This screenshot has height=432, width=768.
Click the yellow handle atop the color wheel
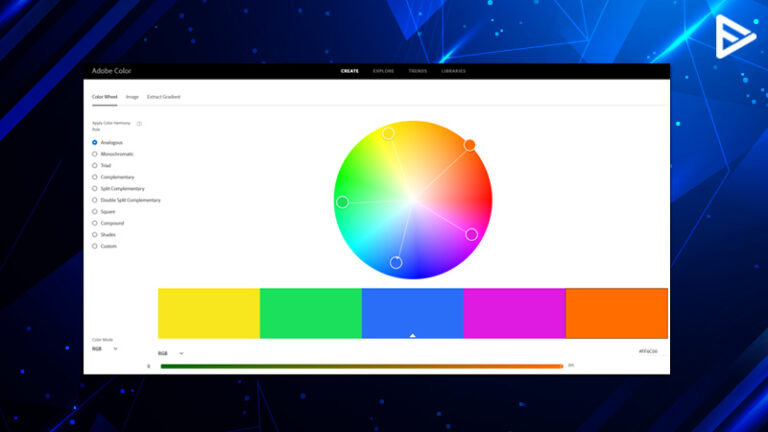point(388,133)
